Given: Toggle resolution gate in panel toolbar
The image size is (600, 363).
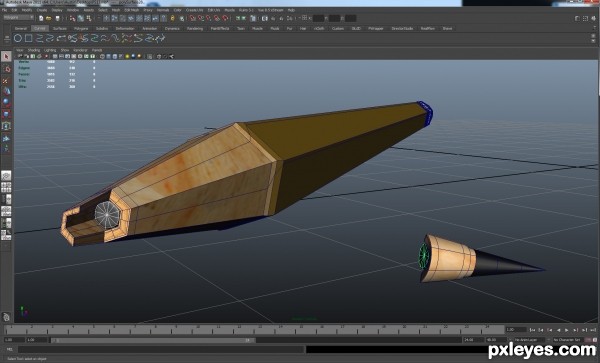Looking at the screenshot, I should click(67, 56).
